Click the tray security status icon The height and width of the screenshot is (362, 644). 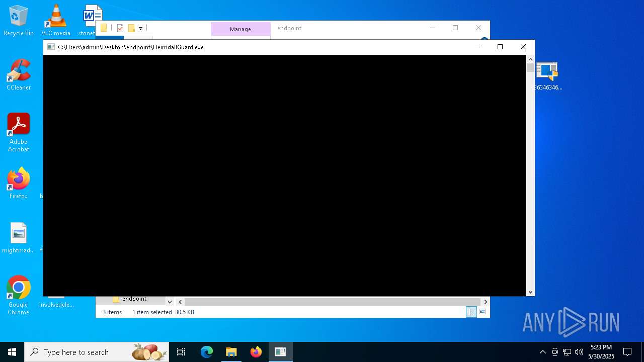click(x=555, y=352)
